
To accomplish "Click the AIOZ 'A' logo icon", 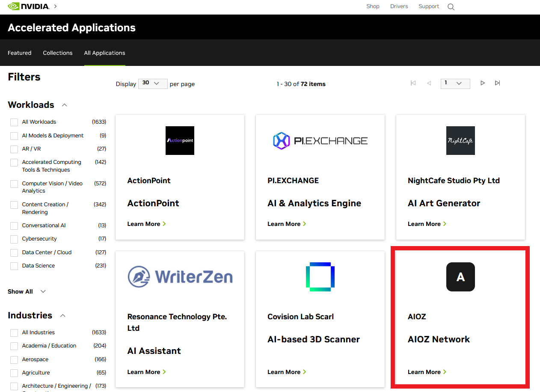I will coord(460,277).
